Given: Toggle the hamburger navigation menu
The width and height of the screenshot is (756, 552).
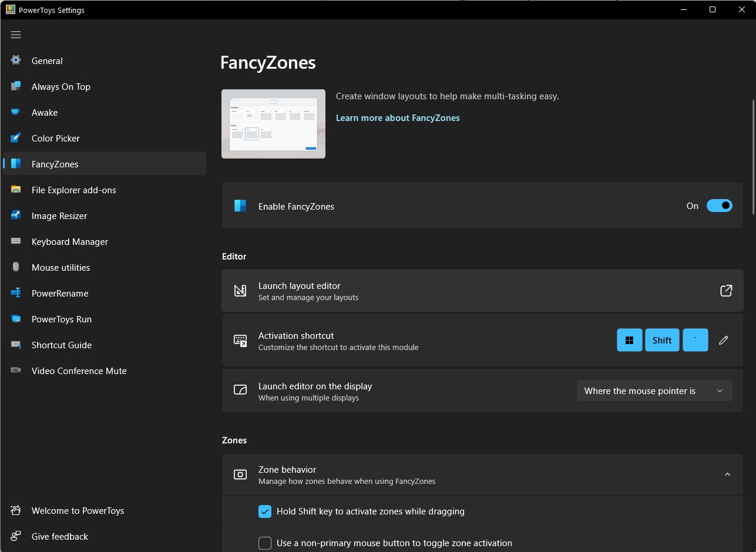Looking at the screenshot, I should tap(16, 35).
